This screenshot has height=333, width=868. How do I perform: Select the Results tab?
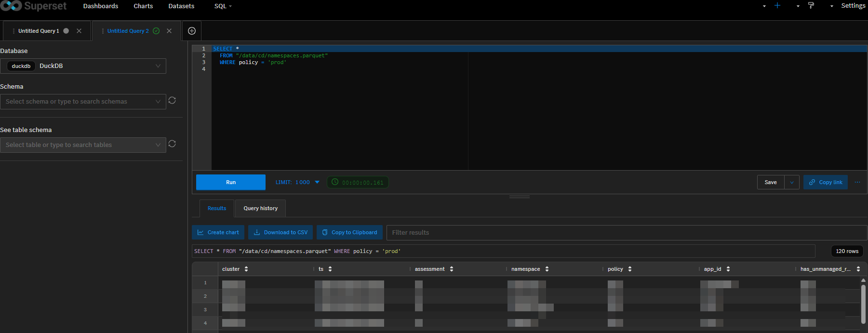(217, 208)
